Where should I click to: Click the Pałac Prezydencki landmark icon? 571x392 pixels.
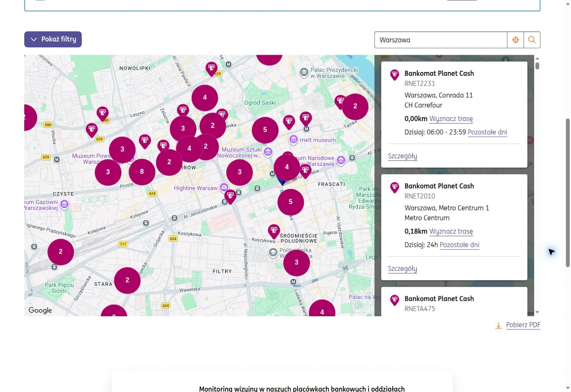click(304, 72)
